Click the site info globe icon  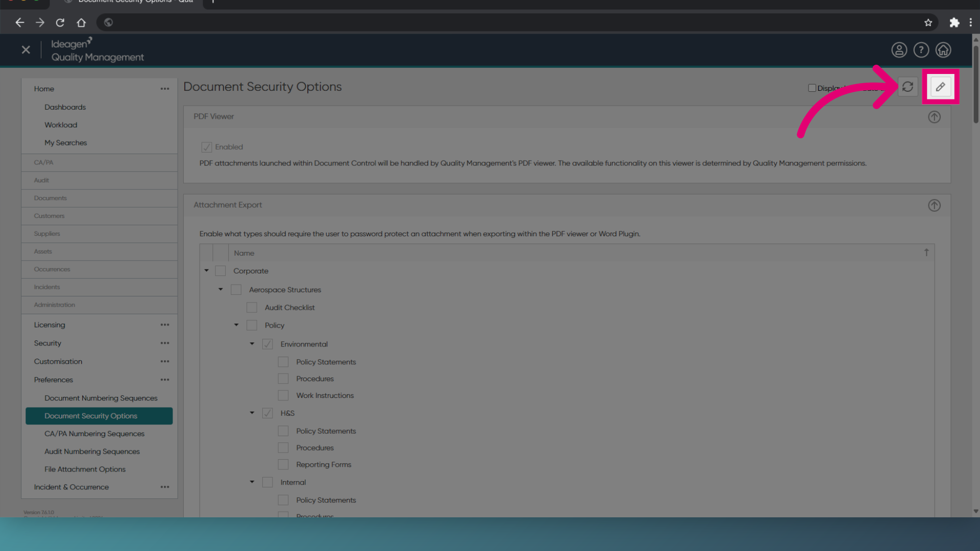108,22
